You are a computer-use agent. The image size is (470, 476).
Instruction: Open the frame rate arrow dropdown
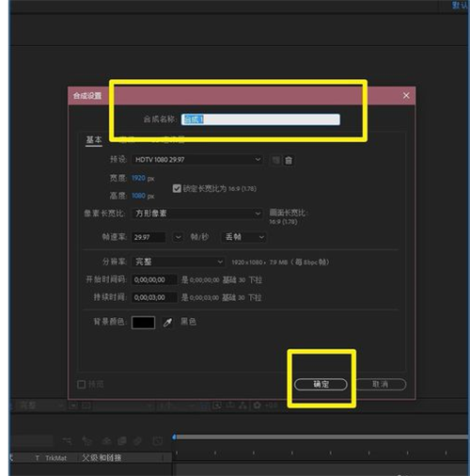click(178, 237)
